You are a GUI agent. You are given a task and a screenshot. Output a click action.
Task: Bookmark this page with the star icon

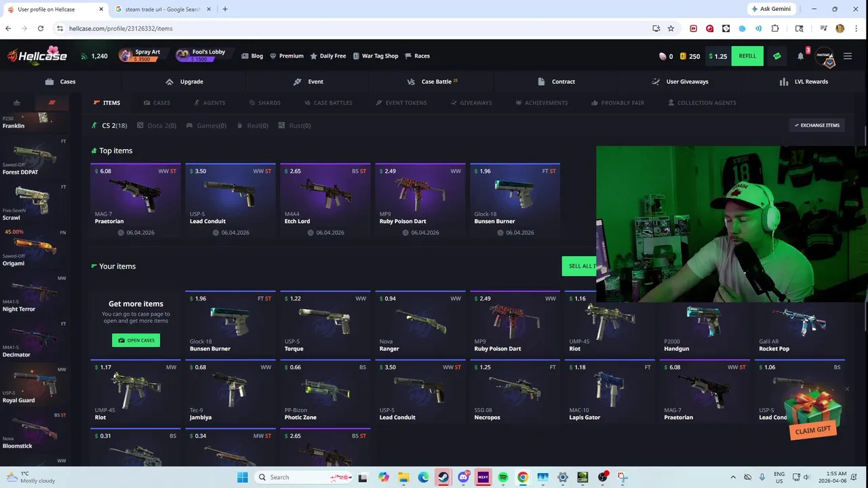pos(671,28)
